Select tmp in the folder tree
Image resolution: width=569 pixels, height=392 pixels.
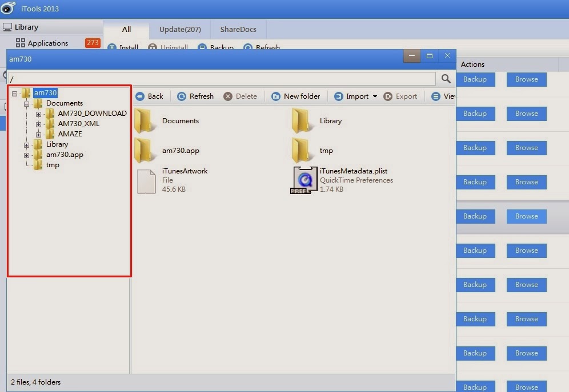[53, 165]
